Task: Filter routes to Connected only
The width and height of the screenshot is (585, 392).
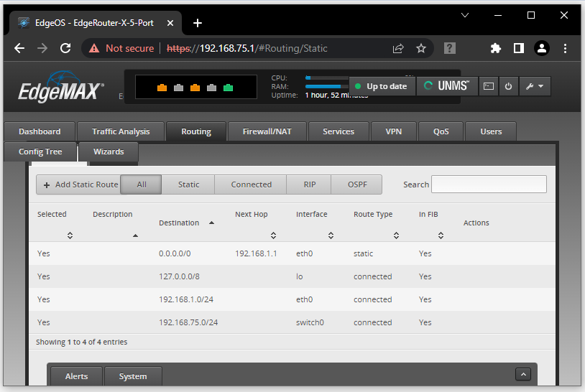Action: tap(251, 185)
